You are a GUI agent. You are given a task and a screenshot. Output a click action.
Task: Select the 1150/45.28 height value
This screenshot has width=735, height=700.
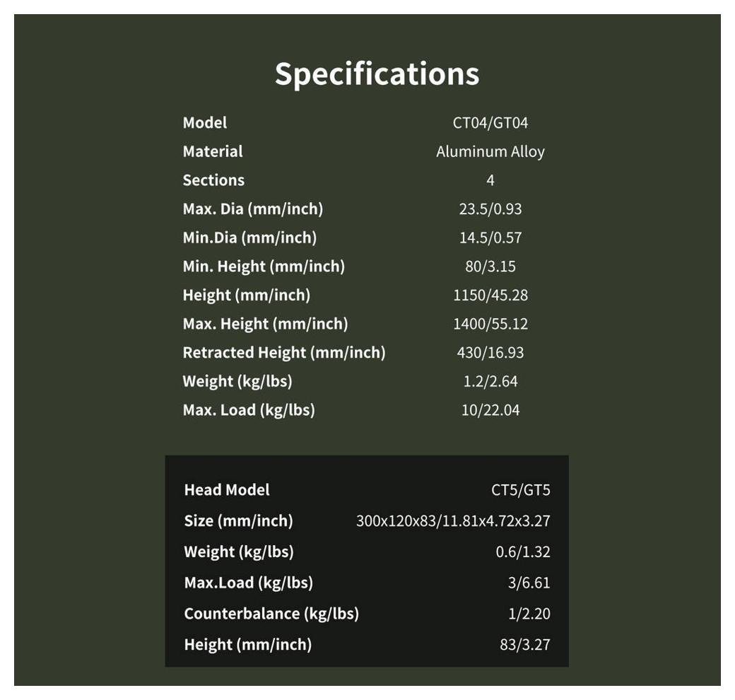pyautogui.click(x=490, y=296)
